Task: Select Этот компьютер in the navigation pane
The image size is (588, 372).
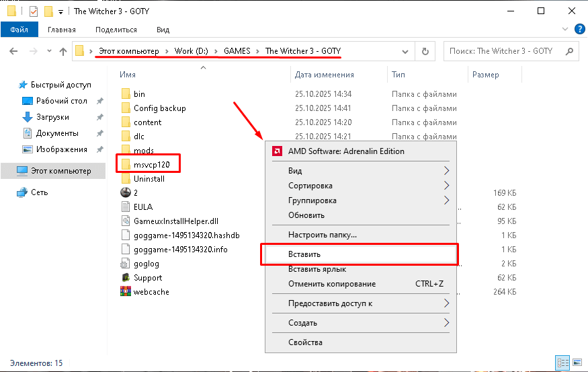Action: pyautogui.click(x=60, y=171)
